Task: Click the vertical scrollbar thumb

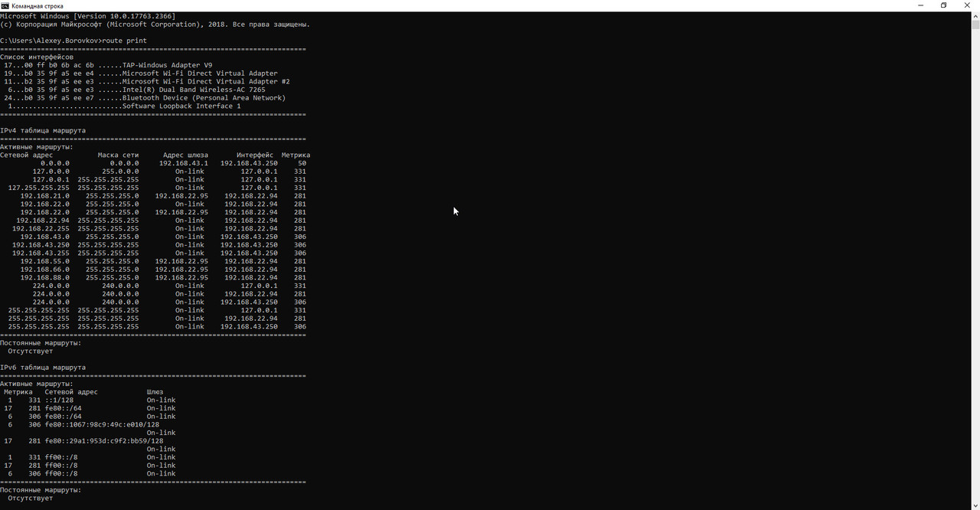Action: click(x=975, y=25)
